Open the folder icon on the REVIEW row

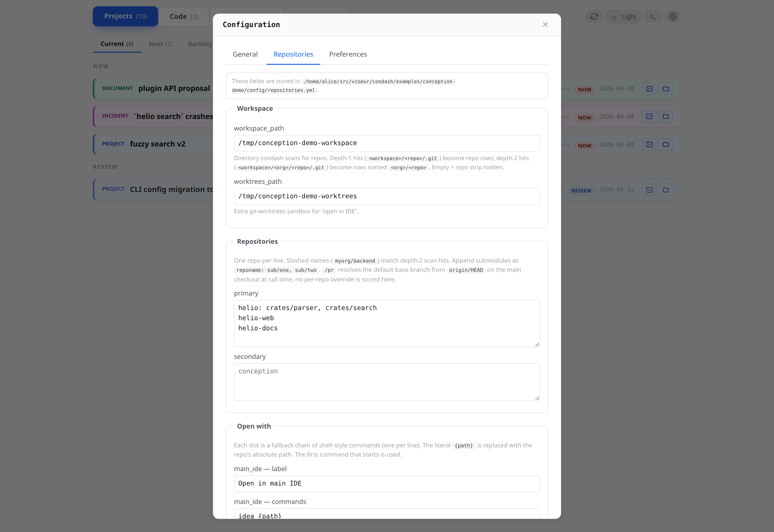(665, 190)
